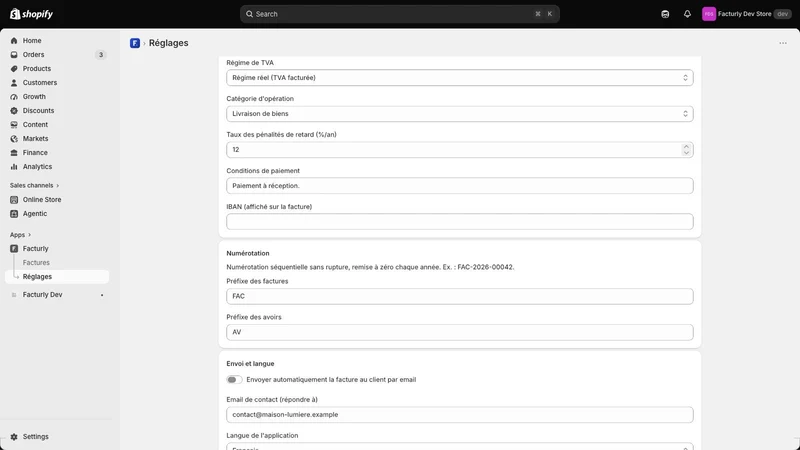
Task: Open the Régime de TVA dropdown
Action: (x=460, y=78)
